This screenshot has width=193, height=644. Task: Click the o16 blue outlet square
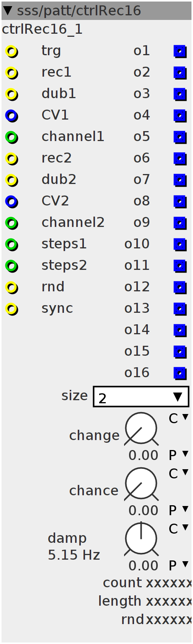(x=180, y=373)
